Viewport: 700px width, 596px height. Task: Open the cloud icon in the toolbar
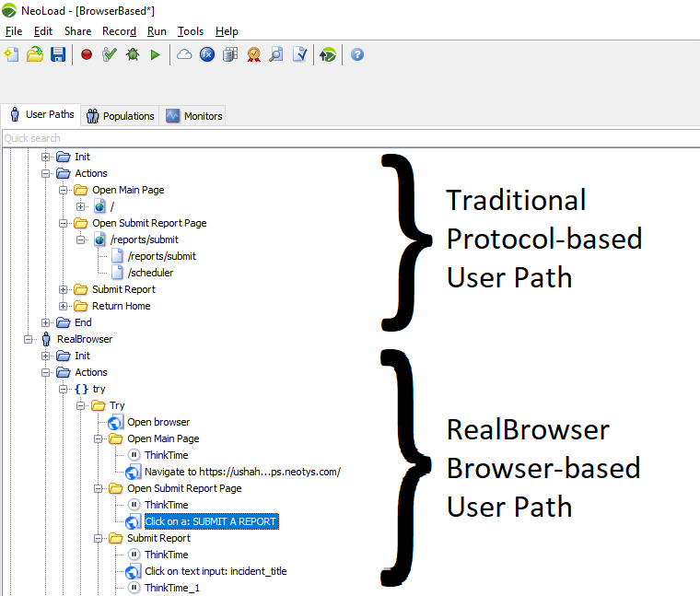coord(184,55)
